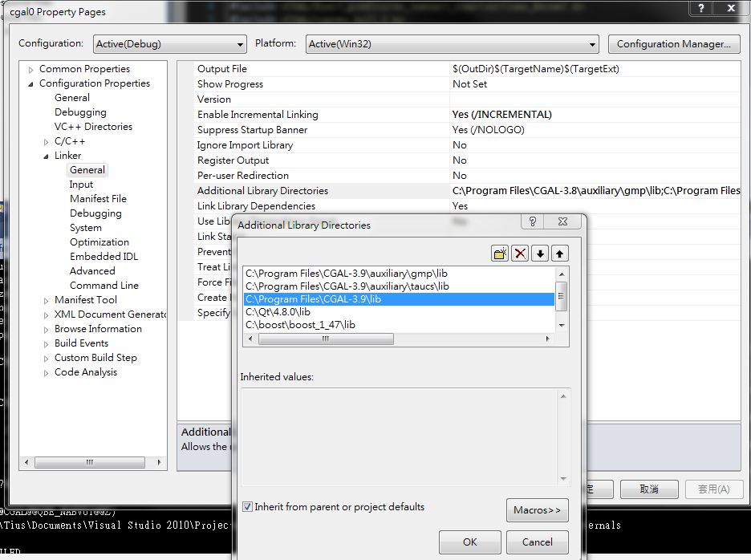Click Cancel in library directories dialog

click(x=538, y=542)
